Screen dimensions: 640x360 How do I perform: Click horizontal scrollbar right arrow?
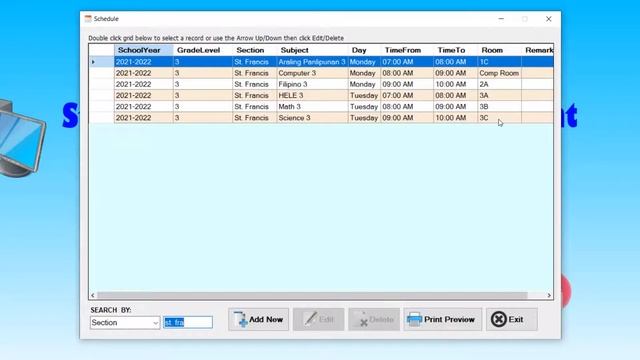click(x=549, y=295)
